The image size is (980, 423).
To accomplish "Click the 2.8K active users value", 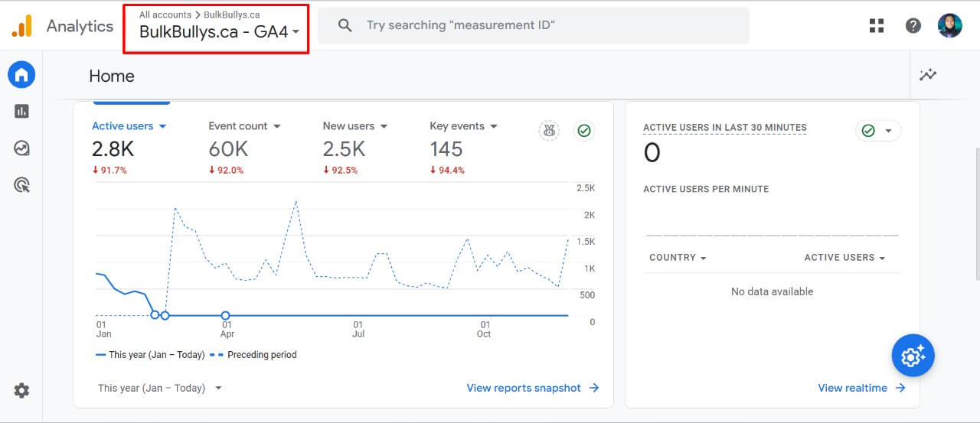I will (113, 148).
